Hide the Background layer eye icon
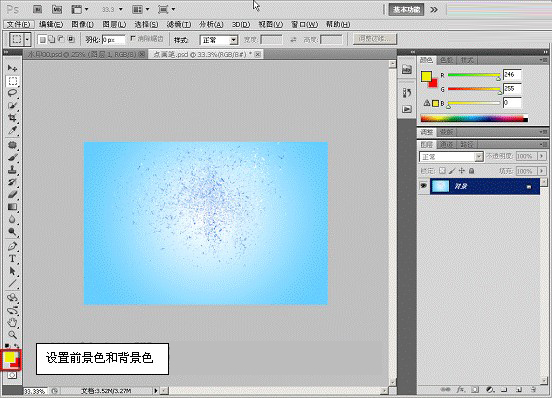 (x=424, y=186)
